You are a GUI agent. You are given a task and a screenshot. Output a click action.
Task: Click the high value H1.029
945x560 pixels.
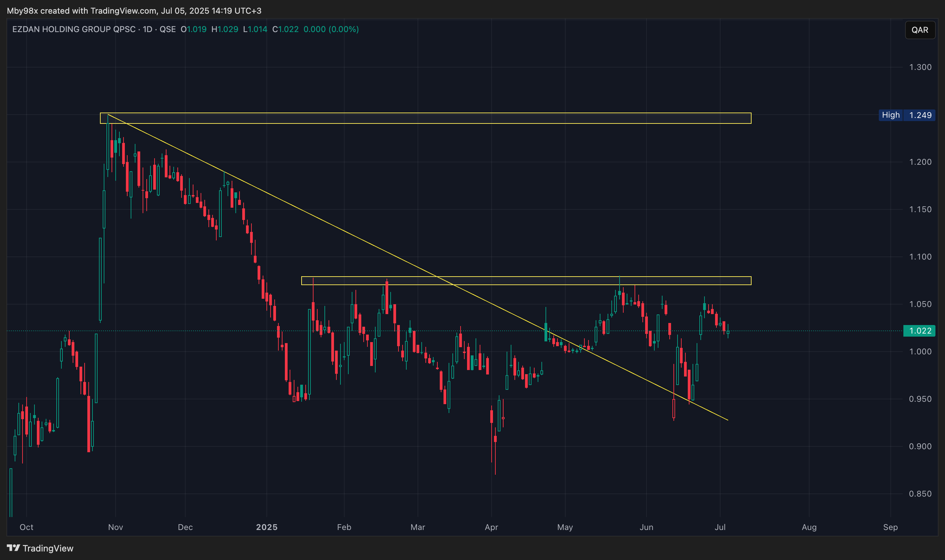coord(225,29)
